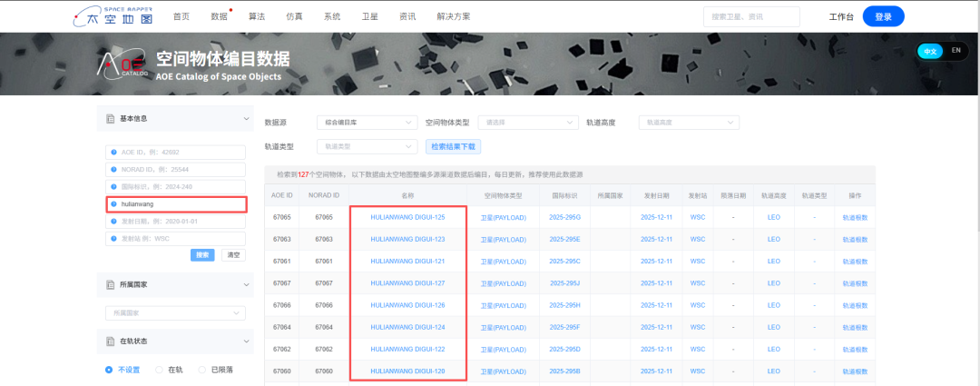This screenshot has height=386, width=980.
Task: Click the 基本信息 section document icon
Action: pyautogui.click(x=110, y=119)
